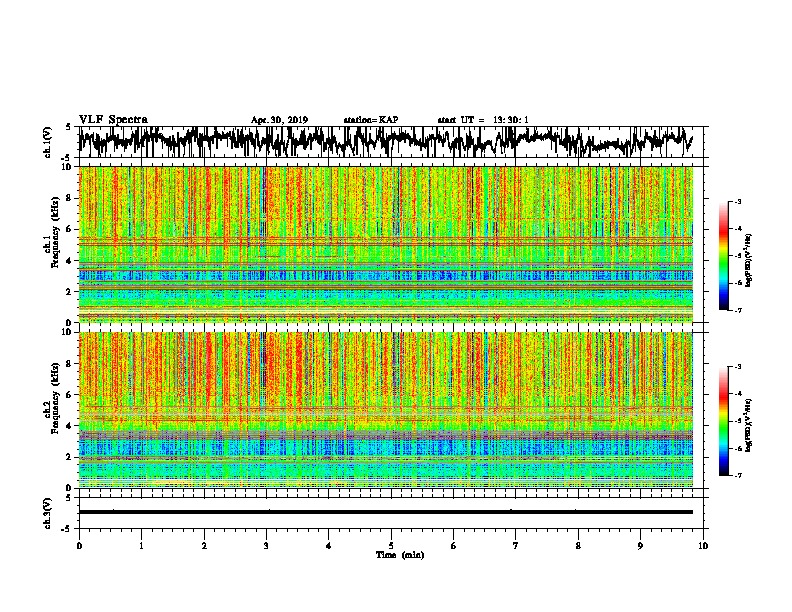Click the ch.1 colorbar log(PSD) label
Viewport: 792px width, 612px height.
(748, 260)
